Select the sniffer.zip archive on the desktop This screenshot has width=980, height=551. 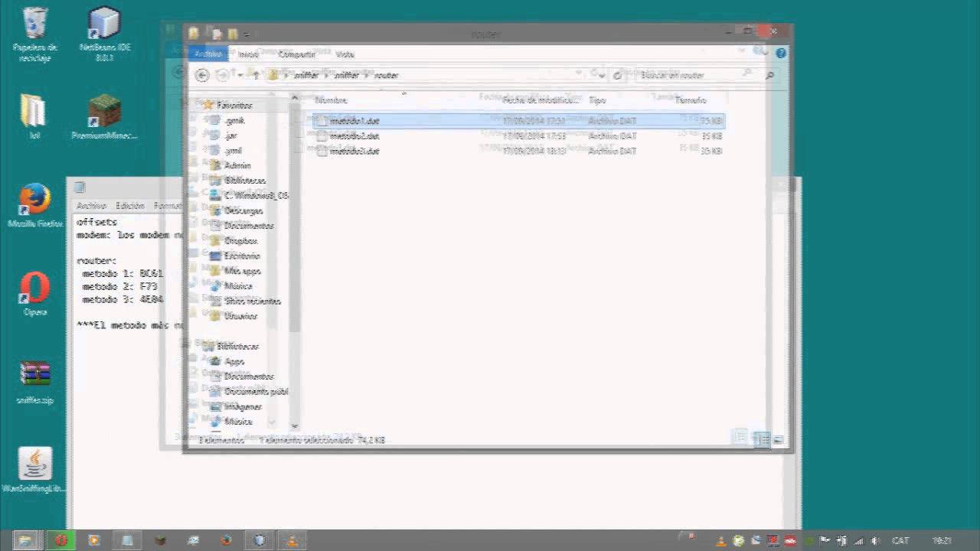34,383
